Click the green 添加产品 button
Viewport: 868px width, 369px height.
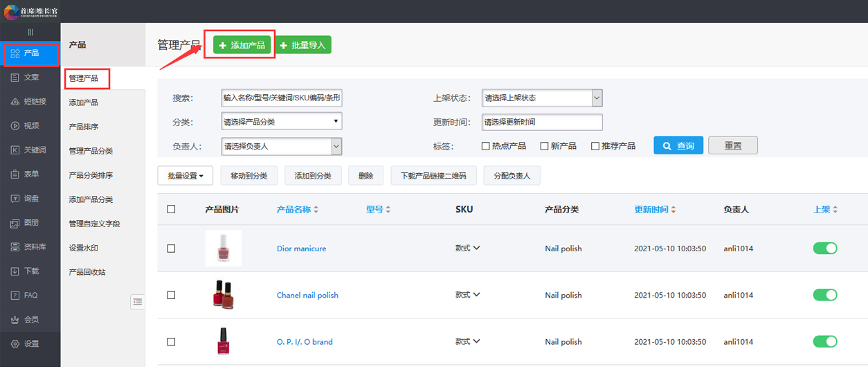click(x=242, y=45)
